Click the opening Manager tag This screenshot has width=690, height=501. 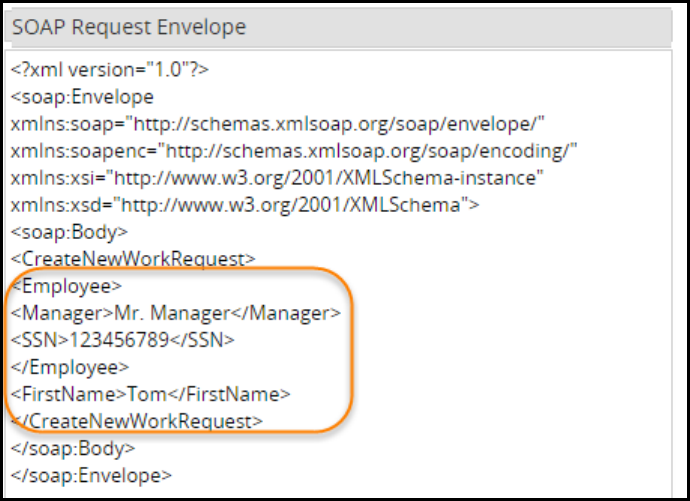(x=61, y=314)
